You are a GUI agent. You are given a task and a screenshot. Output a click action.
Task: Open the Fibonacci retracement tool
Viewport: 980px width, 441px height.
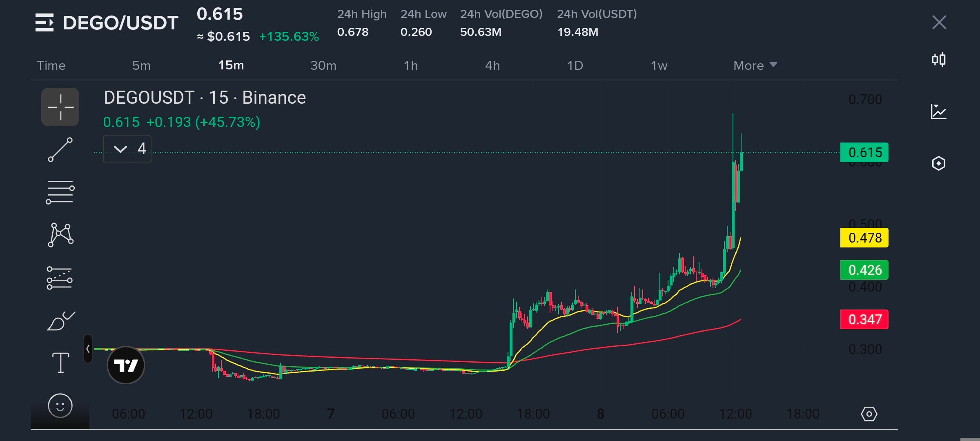tap(60, 192)
